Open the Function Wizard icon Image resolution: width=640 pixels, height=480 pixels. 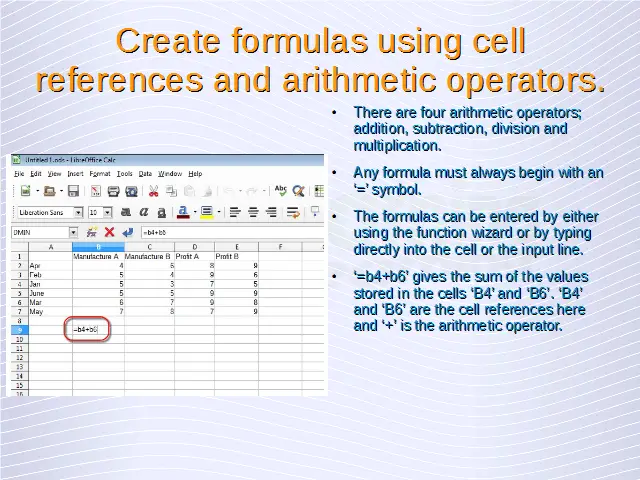tap(93, 232)
